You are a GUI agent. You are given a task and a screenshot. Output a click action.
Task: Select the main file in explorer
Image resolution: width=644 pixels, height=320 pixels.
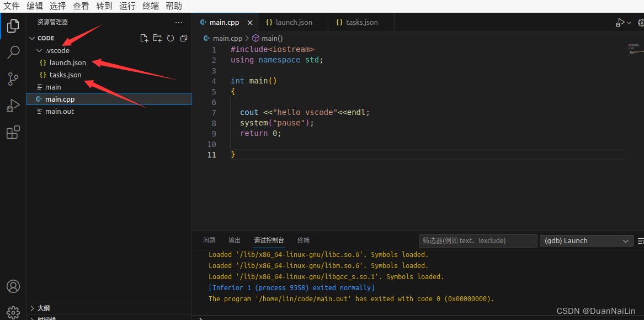point(109,87)
